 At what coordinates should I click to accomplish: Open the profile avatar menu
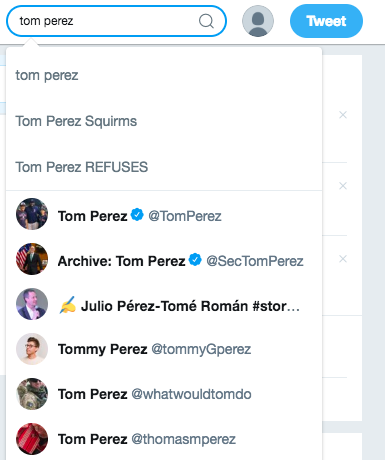pos(258,21)
